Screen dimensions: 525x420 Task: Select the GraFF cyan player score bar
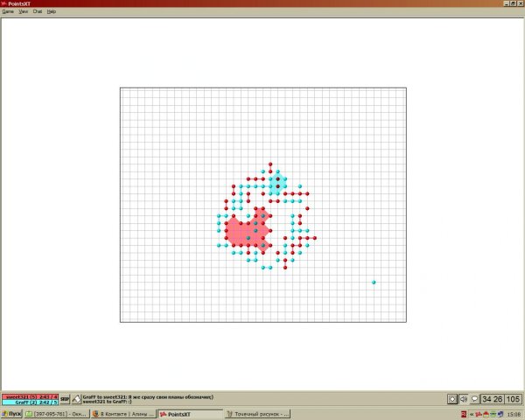point(30,402)
